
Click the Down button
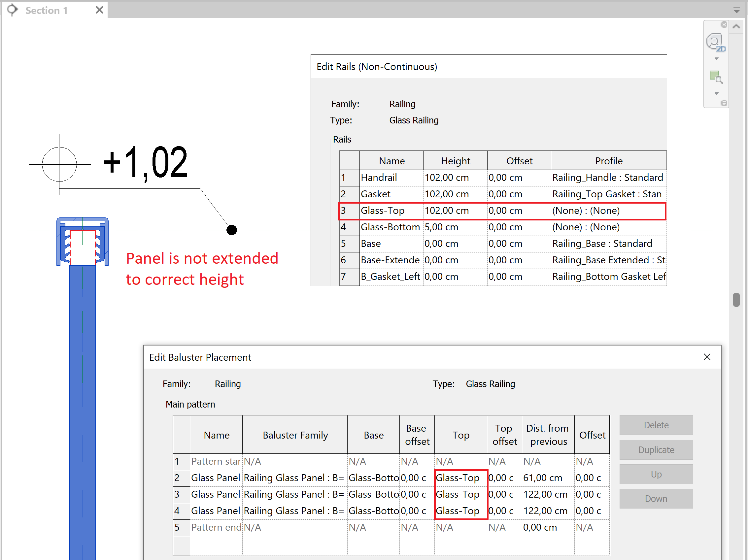click(x=656, y=499)
